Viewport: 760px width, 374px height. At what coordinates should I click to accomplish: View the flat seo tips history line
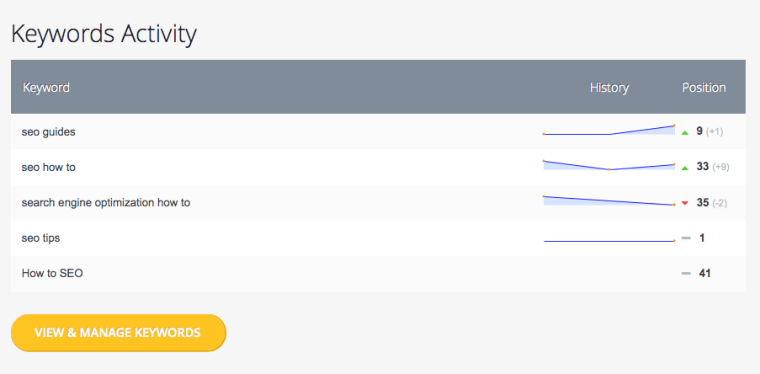coord(609,241)
